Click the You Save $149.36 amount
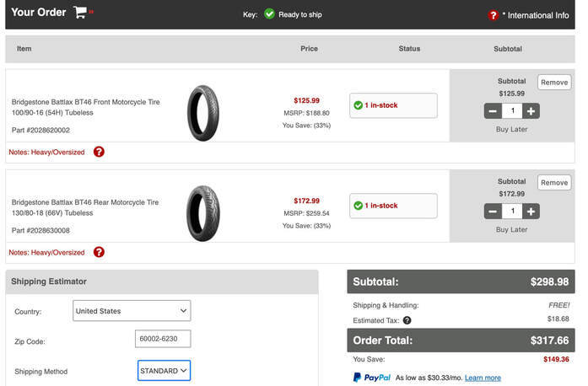This screenshot has width=588, height=386. [x=556, y=359]
